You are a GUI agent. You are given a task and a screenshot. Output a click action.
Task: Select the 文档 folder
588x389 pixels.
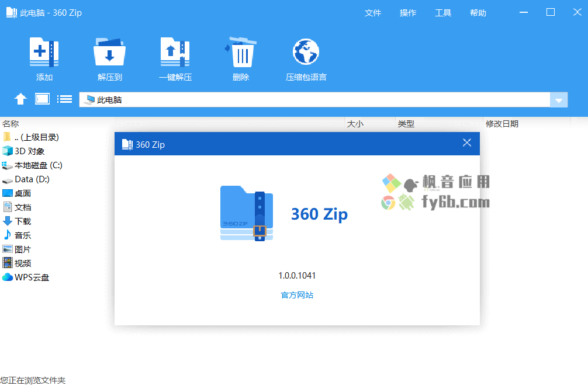point(16,207)
